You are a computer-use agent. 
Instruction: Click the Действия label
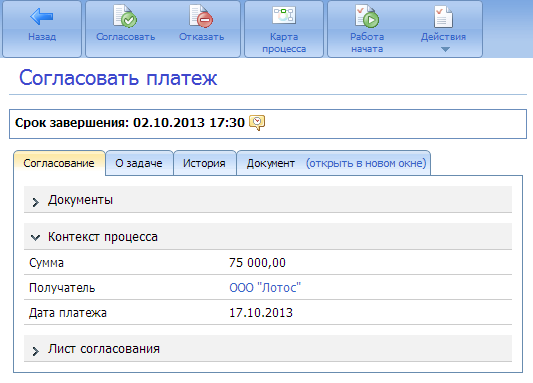[443, 37]
